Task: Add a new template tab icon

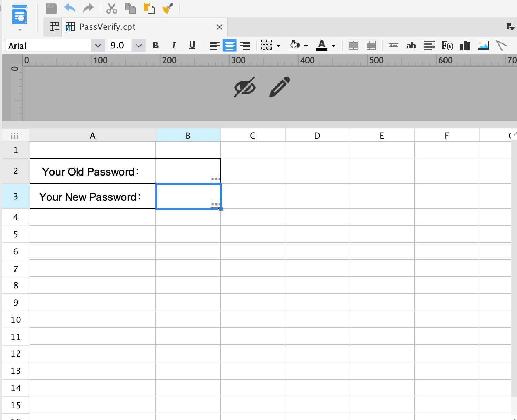Action: tap(54, 27)
